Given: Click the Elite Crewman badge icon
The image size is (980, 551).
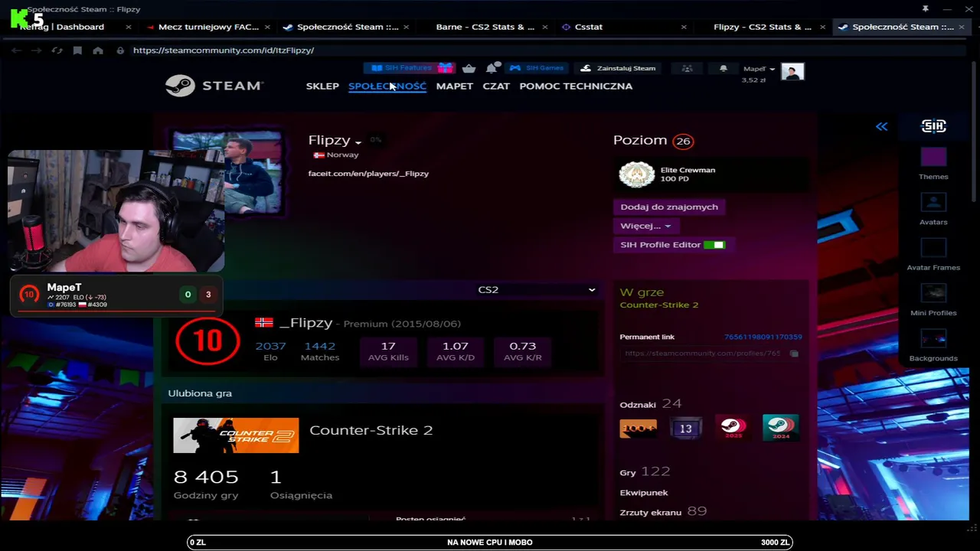Looking at the screenshot, I should coord(636,174).
